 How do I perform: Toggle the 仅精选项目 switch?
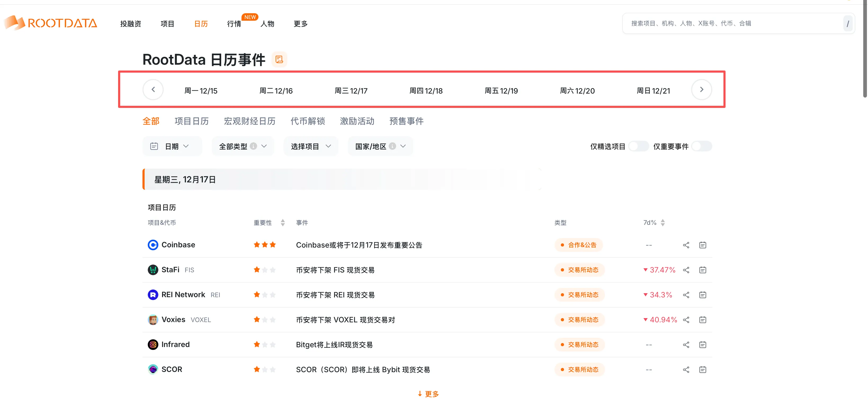click(x=638, y=146)
